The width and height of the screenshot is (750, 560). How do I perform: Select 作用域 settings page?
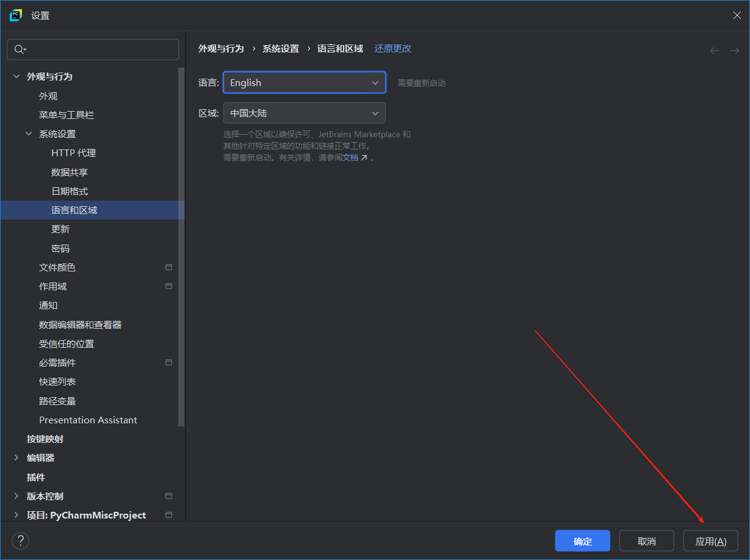pyautogui.click(x=53, y=286)
